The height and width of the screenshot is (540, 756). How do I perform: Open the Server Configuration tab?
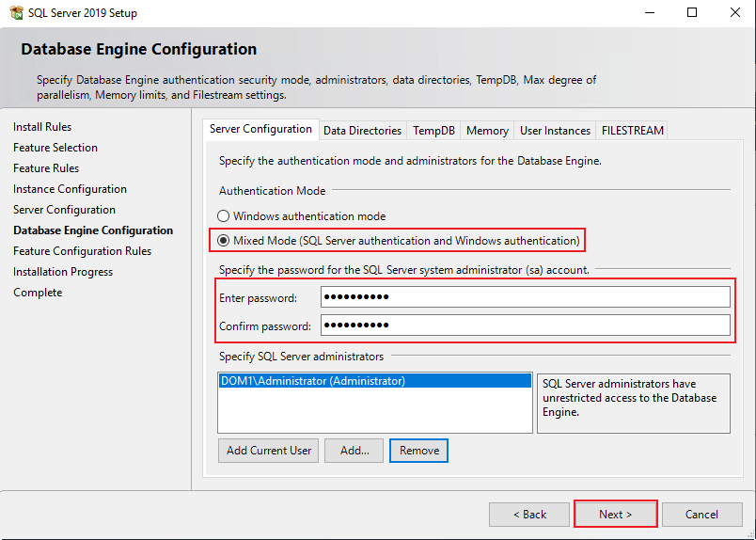click(x=260, y=129)
